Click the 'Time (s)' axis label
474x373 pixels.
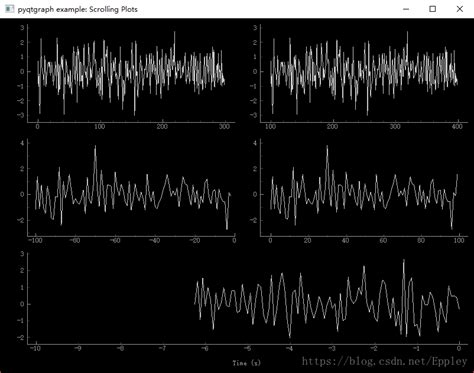pos(247,363)
